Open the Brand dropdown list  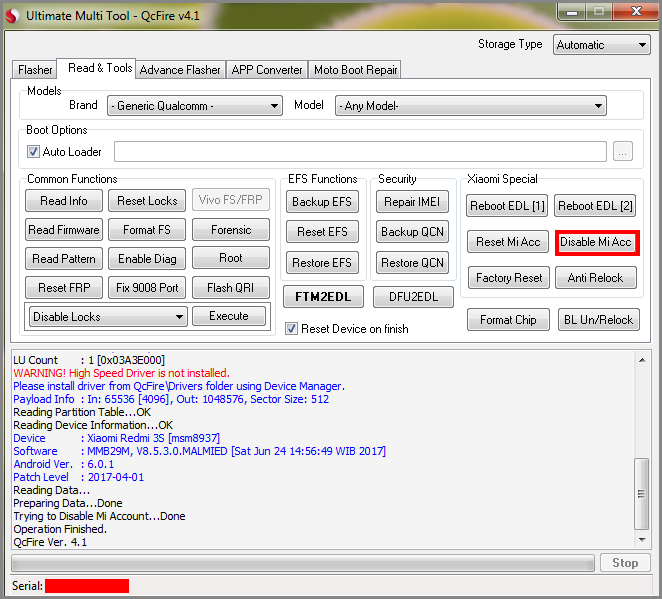(195, 106)
